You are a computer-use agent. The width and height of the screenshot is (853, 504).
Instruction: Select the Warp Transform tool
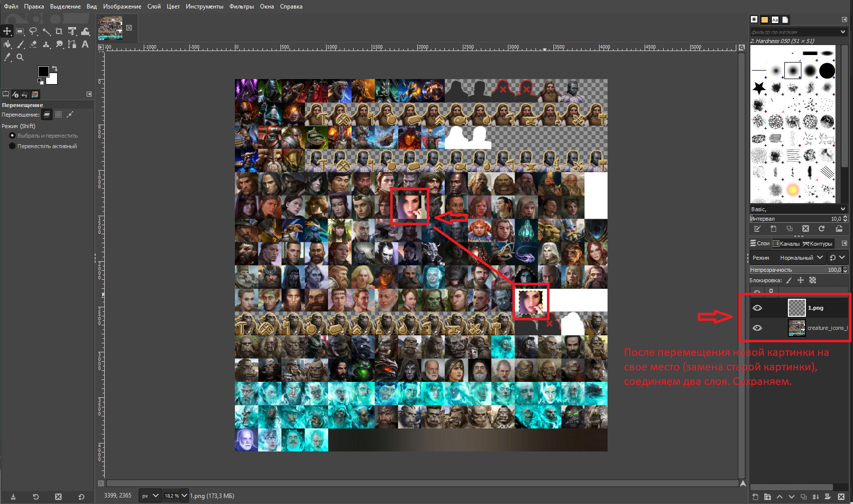(85, 31)
